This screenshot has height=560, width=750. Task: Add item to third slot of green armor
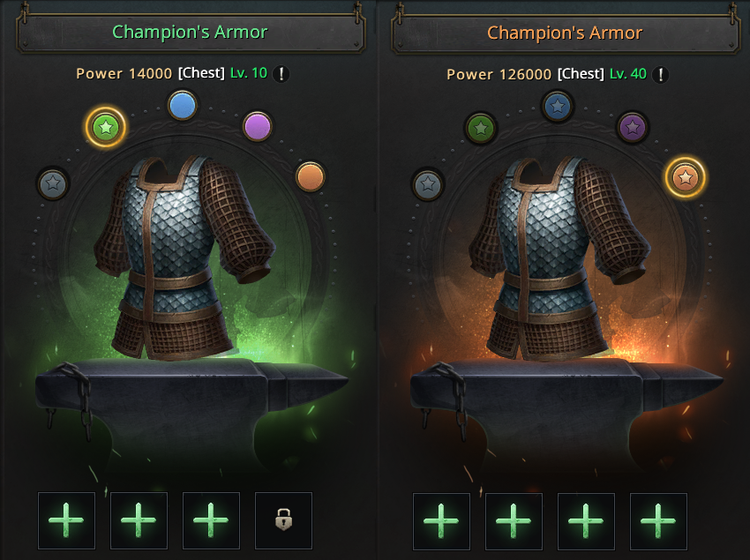[211, 520]
